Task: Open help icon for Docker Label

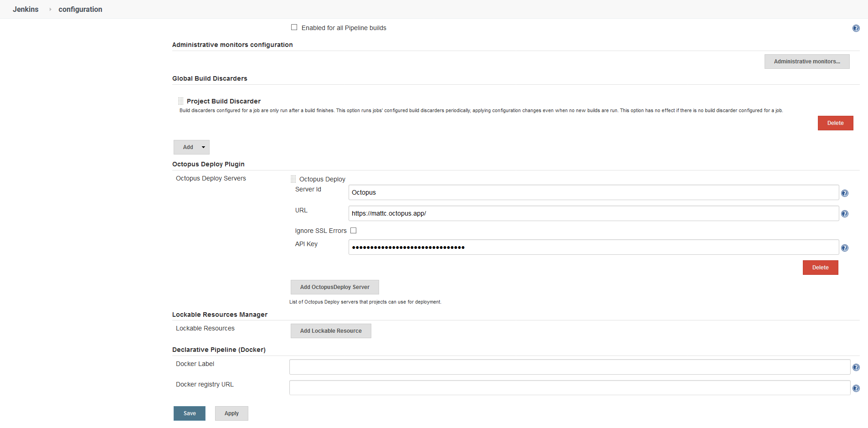Action: [856, 367]
